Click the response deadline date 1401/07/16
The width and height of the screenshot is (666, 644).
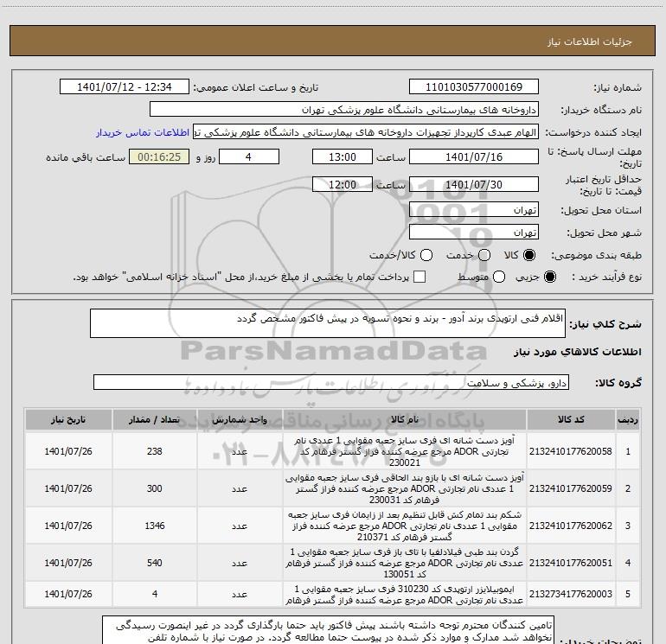pyautogui.click(x=474, y=157)
